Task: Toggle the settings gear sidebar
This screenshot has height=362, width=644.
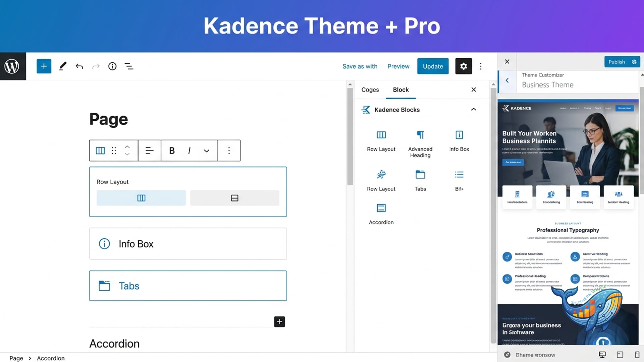Action: (464, 66)
